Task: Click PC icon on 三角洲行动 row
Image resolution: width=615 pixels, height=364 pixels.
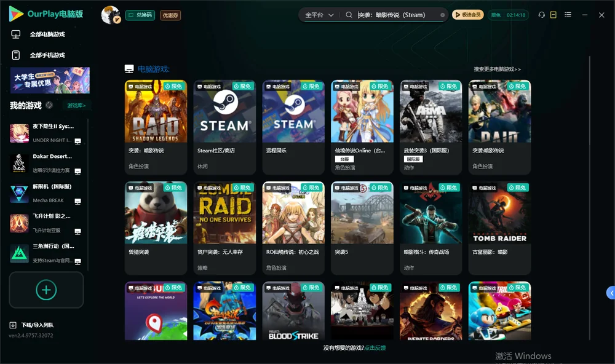Action: click(x=77, y=262)
